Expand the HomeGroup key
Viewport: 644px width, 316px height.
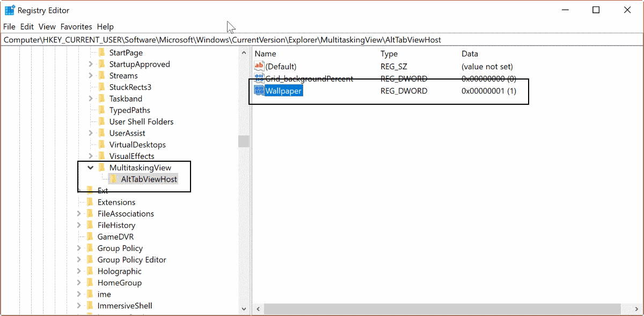tap(79, 283)
